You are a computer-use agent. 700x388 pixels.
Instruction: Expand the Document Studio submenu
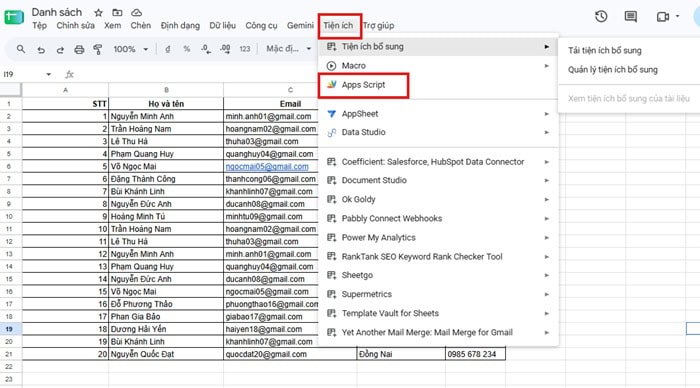point(438,180)
